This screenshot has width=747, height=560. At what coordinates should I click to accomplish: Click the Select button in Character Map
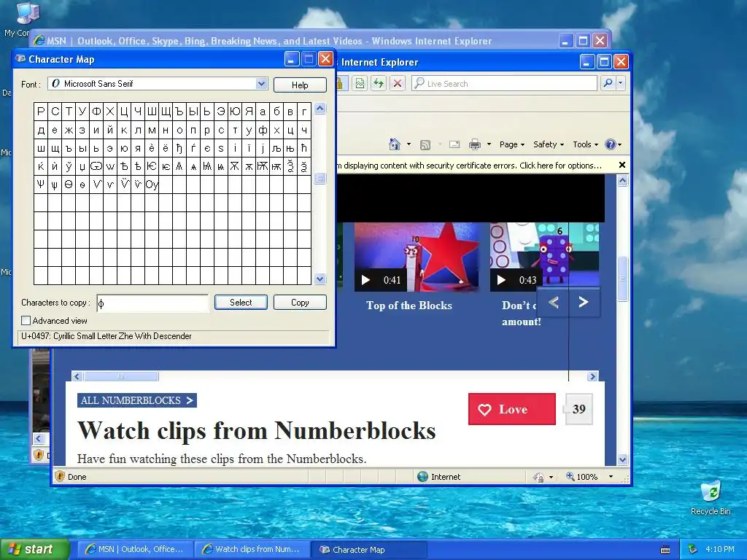(x=241, y=303)
